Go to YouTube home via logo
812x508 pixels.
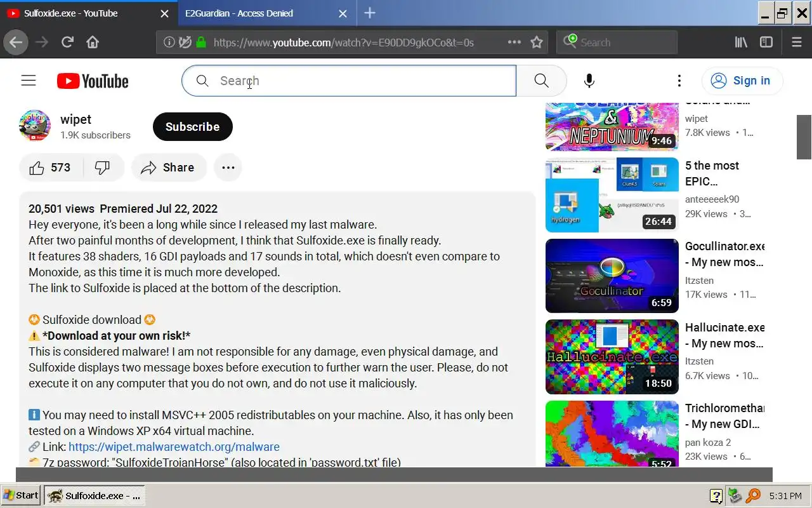(x=93, y=81)
